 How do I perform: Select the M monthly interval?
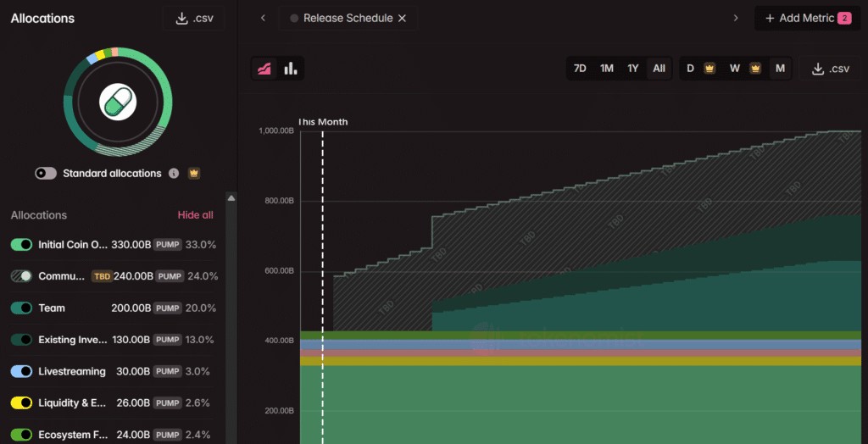pos(780,69)
